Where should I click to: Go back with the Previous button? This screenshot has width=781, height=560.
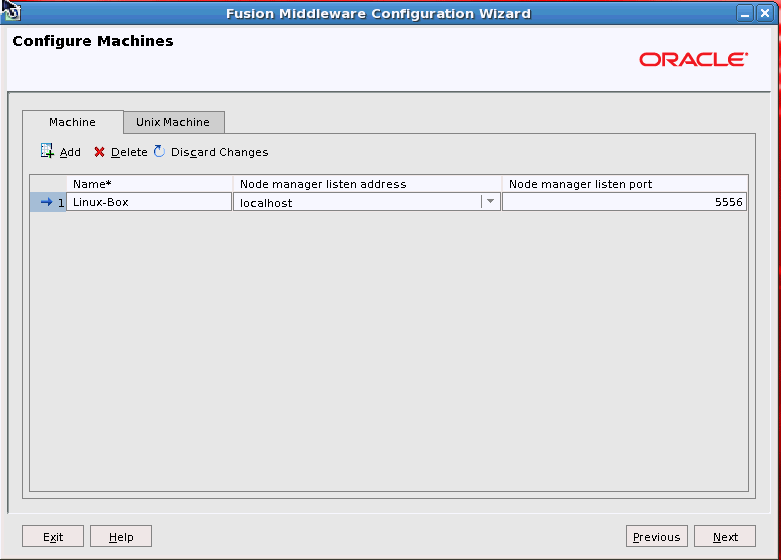(x=656, y=536)
